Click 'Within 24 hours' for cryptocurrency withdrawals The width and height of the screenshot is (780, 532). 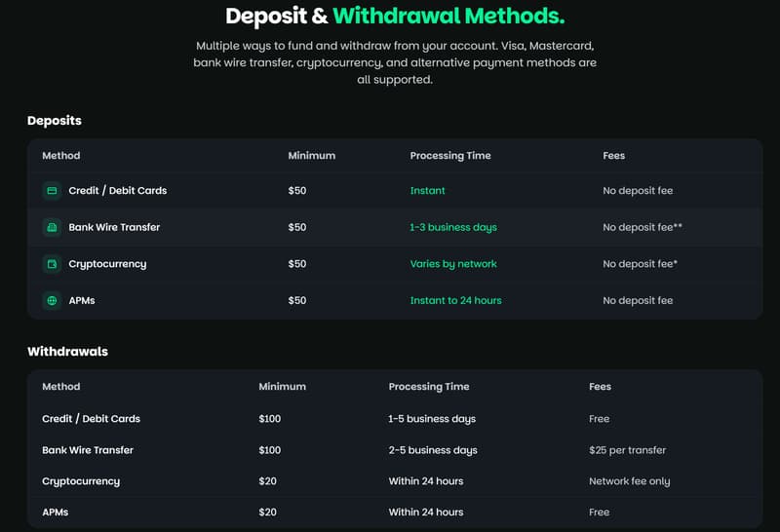pos(426,481)
